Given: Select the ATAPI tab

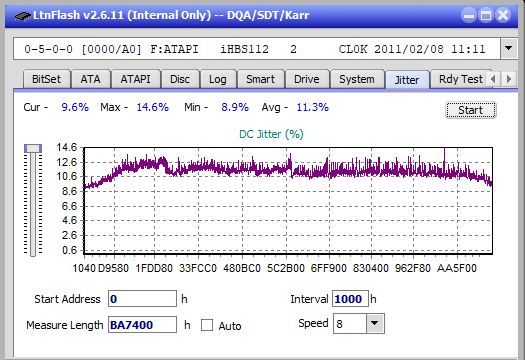Looking at the screenshot, I should (x=136, y=79).
